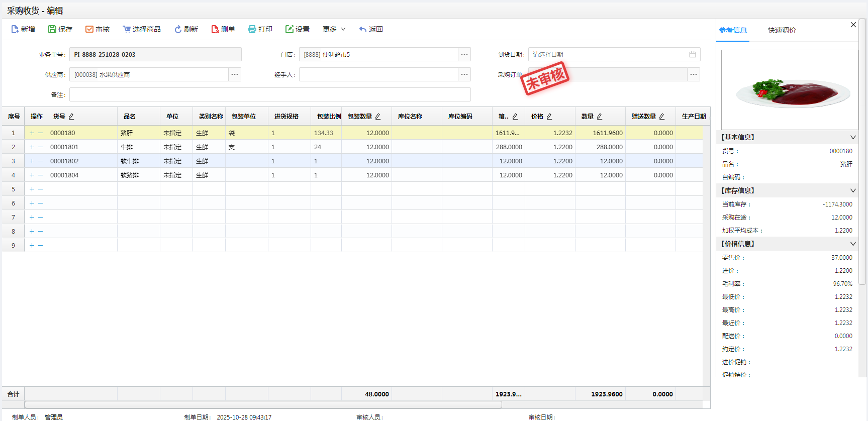The width and height of the screenshot is (868, 421).
Task: Print the receipt with 打印
Action: 260,29
